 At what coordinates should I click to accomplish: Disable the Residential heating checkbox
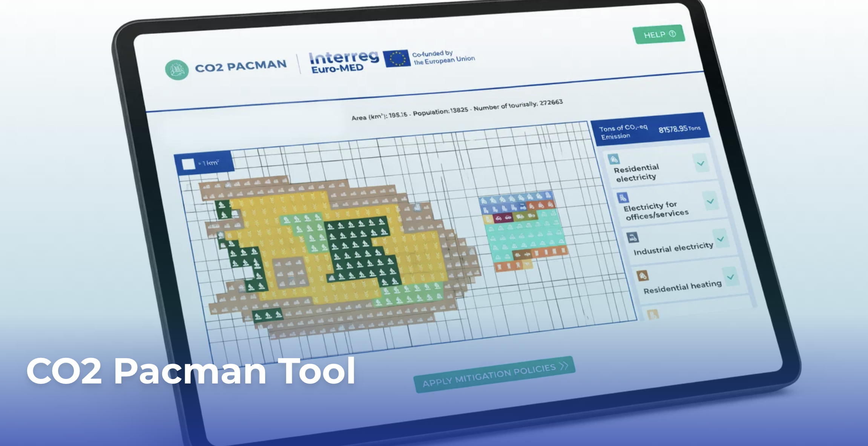[730, 277]
